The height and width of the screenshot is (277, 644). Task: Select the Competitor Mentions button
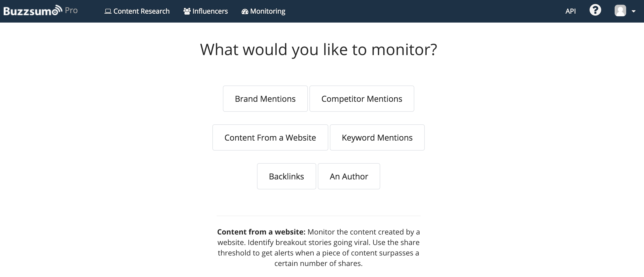coord(362,99)
